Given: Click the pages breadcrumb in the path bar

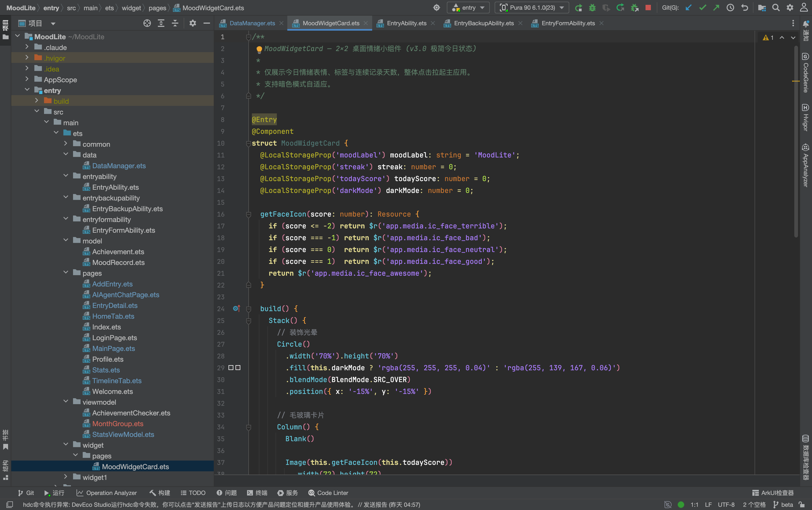Looking at the screenshot, I should click(157, 8).
